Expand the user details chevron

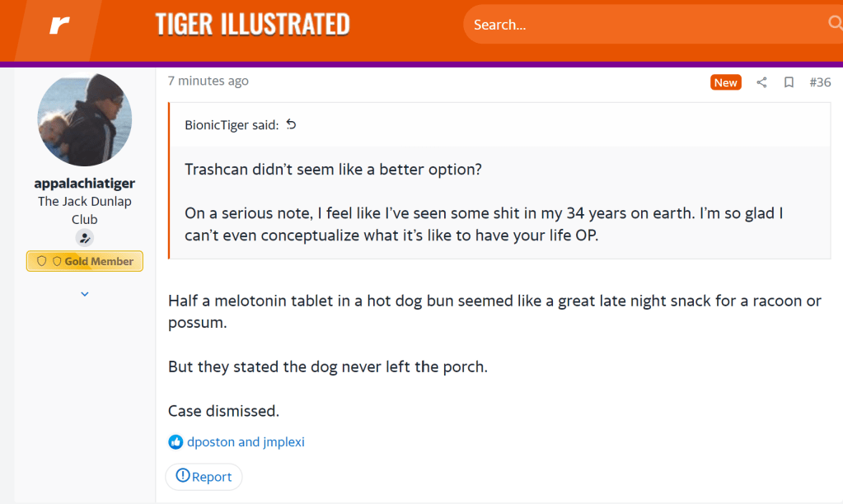tap(85, 294)
